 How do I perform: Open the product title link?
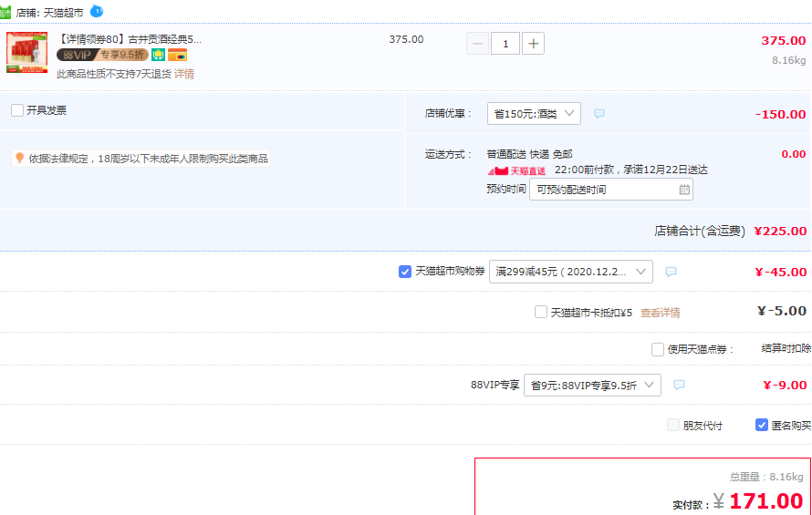coord(129,39)
